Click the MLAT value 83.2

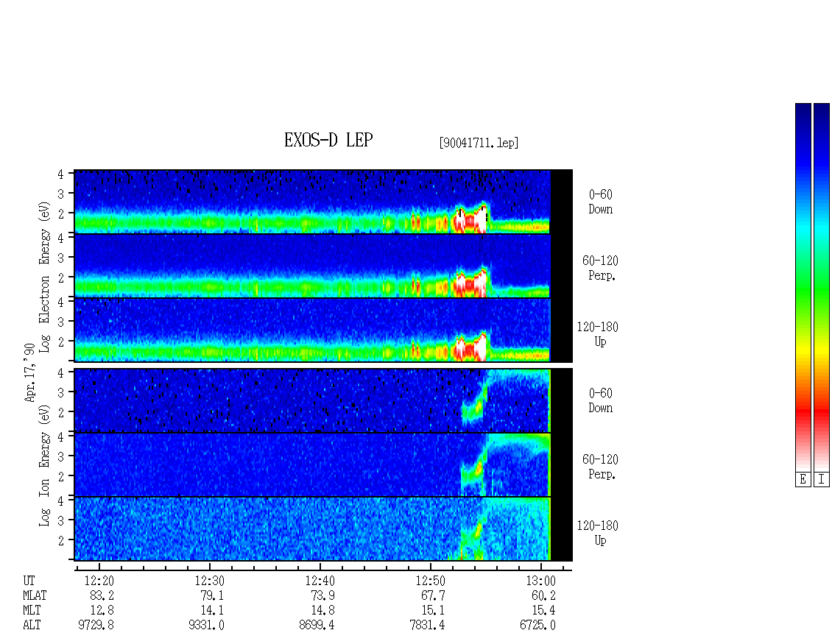(x=102, y=595)
